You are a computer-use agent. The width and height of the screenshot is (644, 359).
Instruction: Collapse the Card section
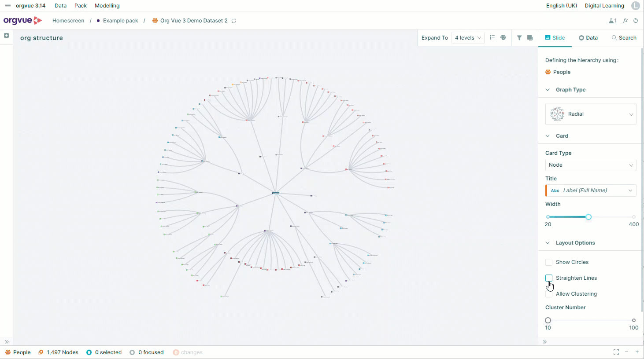[x=548, y=136]
